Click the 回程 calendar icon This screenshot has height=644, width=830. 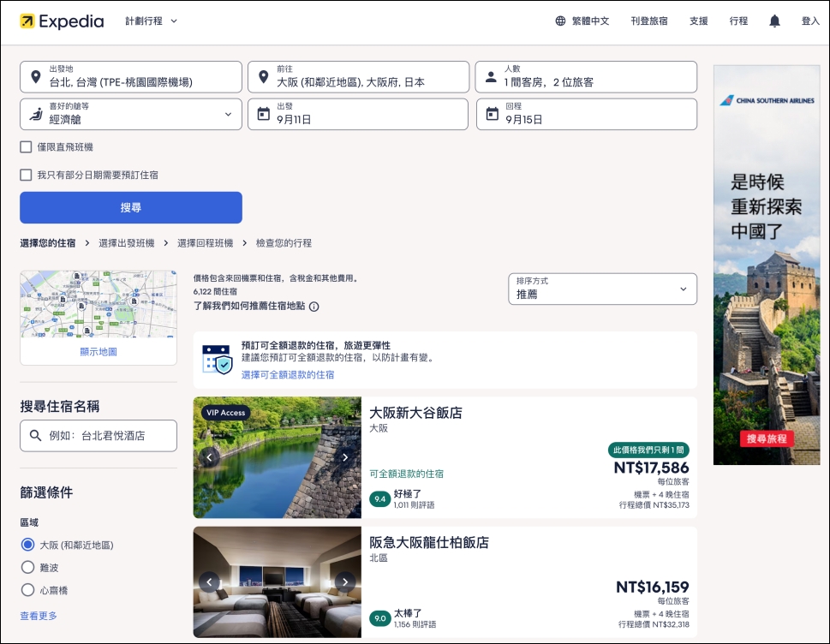coord(492,114)
